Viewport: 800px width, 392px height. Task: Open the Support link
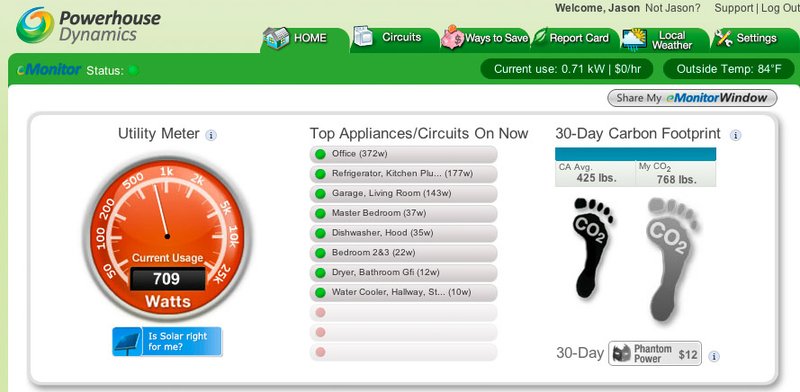(x=734, y=8)
